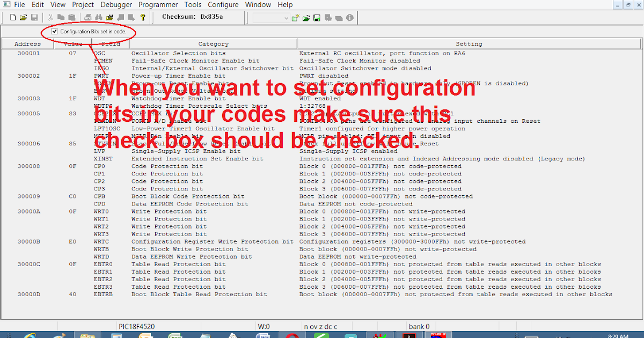Select the Cut scissors icon
The width and height of the screenshot is (644, 338).
pos(50,17)
